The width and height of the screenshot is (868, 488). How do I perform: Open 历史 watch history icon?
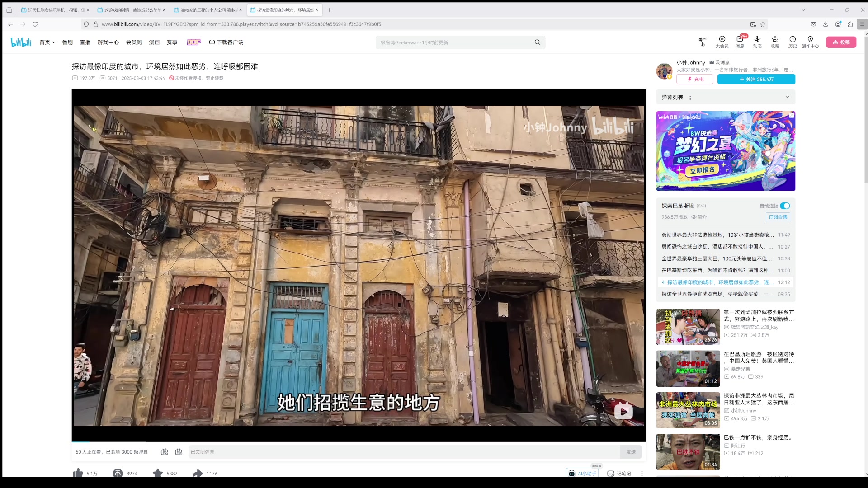point(793,42)
